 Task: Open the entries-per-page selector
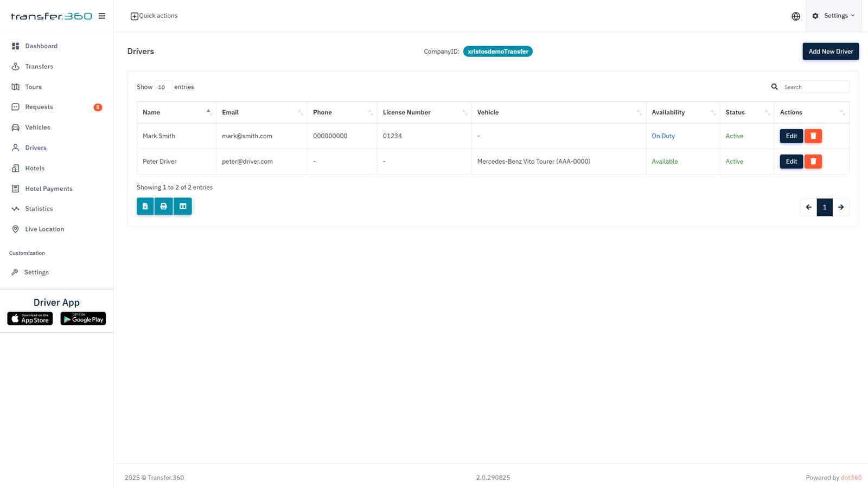[x=163, y=87]
